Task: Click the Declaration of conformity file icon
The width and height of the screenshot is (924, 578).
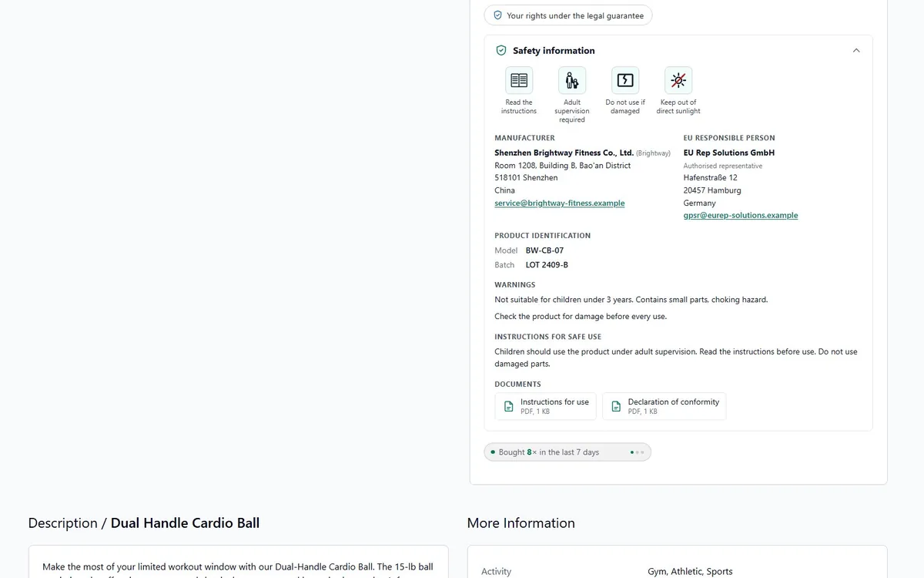Action: click(x=616, y=406)
